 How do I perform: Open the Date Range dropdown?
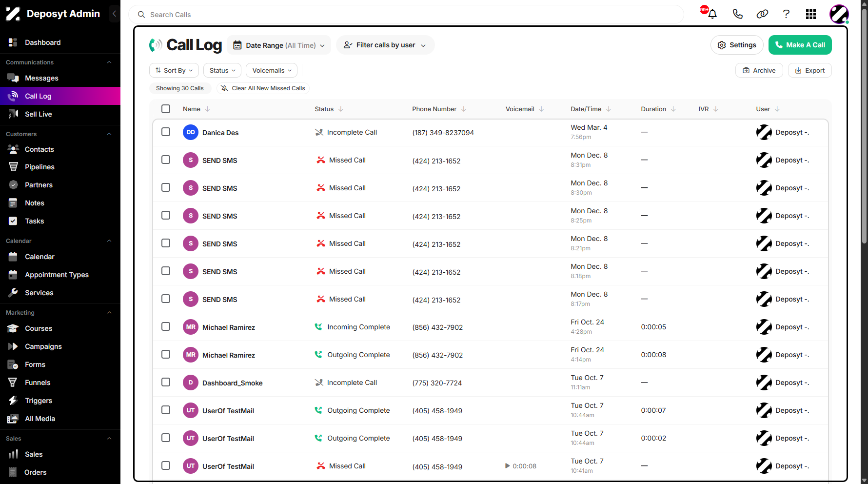tap(279, 45)
